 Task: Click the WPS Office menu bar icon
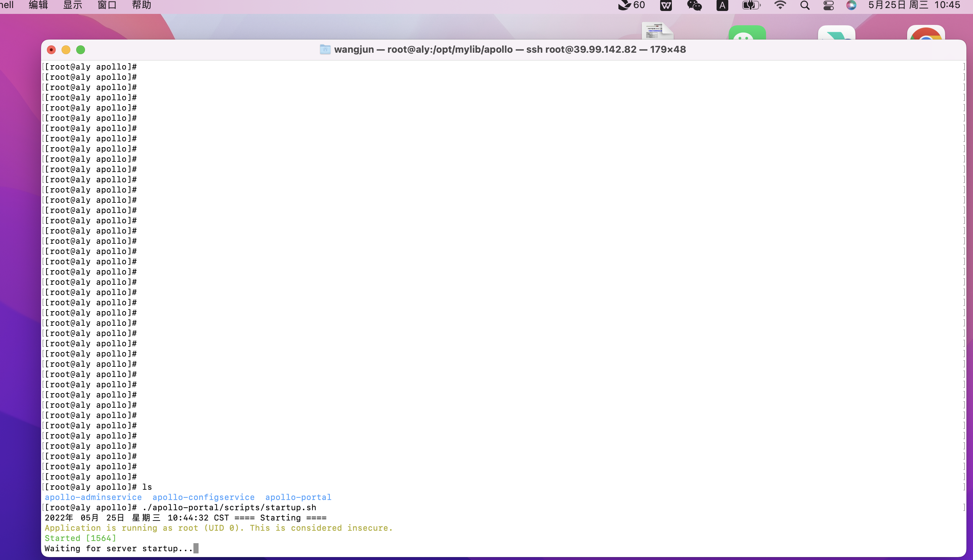point(666,5)
